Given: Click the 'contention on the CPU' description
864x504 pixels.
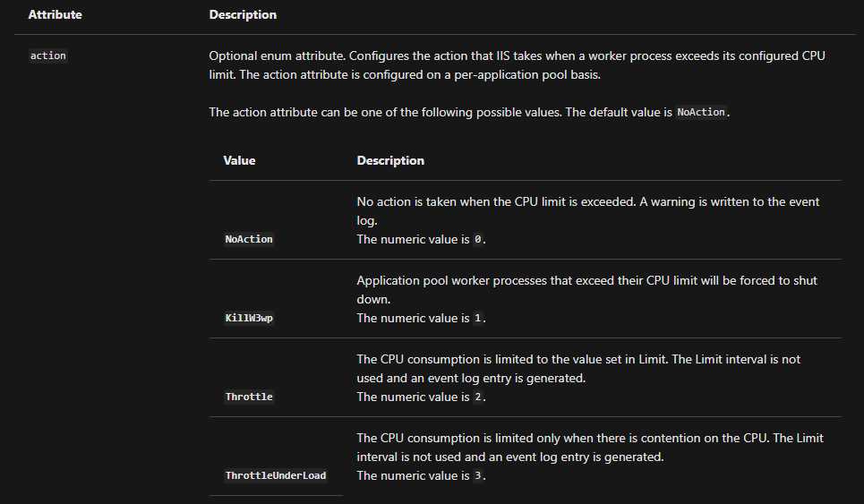Looking at the screenshot, I should pyautogui.click(x=590, y=448).
